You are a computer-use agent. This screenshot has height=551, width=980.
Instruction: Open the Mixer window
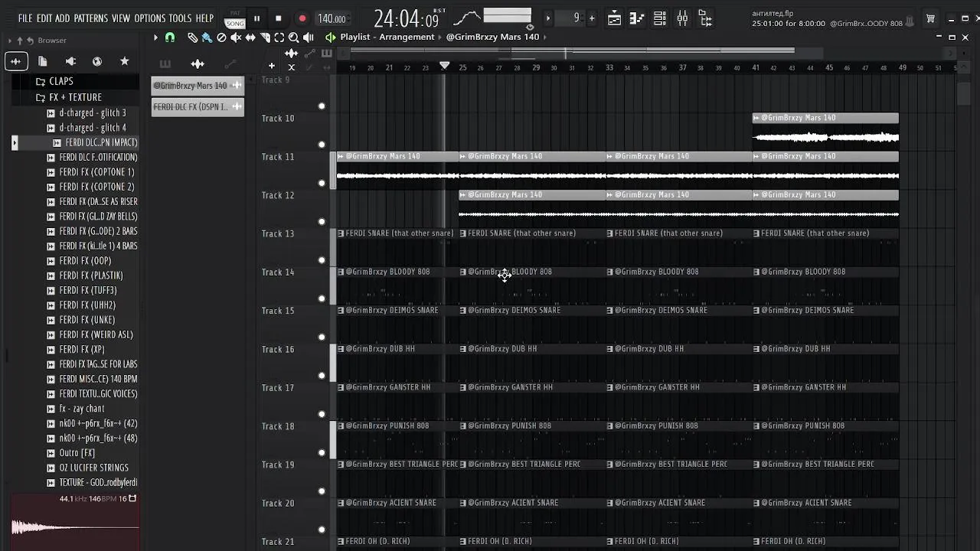pyautogui.click(x=682, y=18)
